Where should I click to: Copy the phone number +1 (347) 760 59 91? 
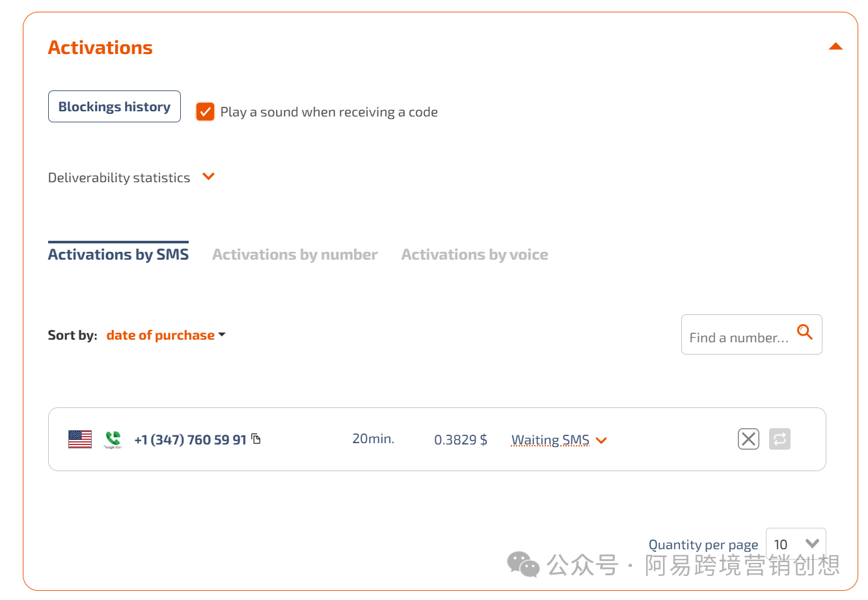256,439
